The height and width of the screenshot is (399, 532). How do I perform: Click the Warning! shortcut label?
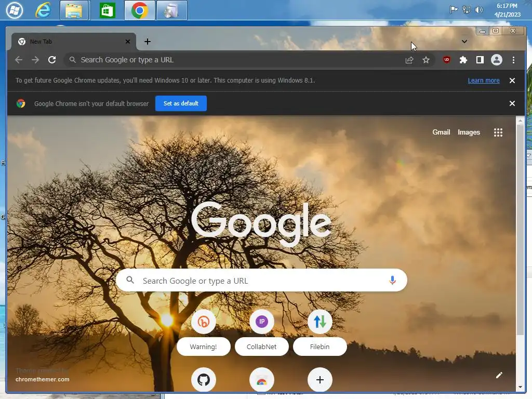point(203,347)
